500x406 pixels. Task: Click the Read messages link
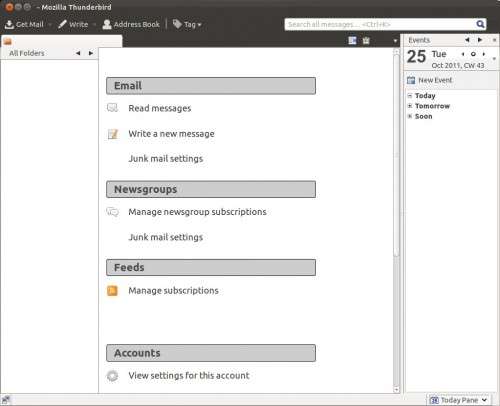click(x=160, y=108)
